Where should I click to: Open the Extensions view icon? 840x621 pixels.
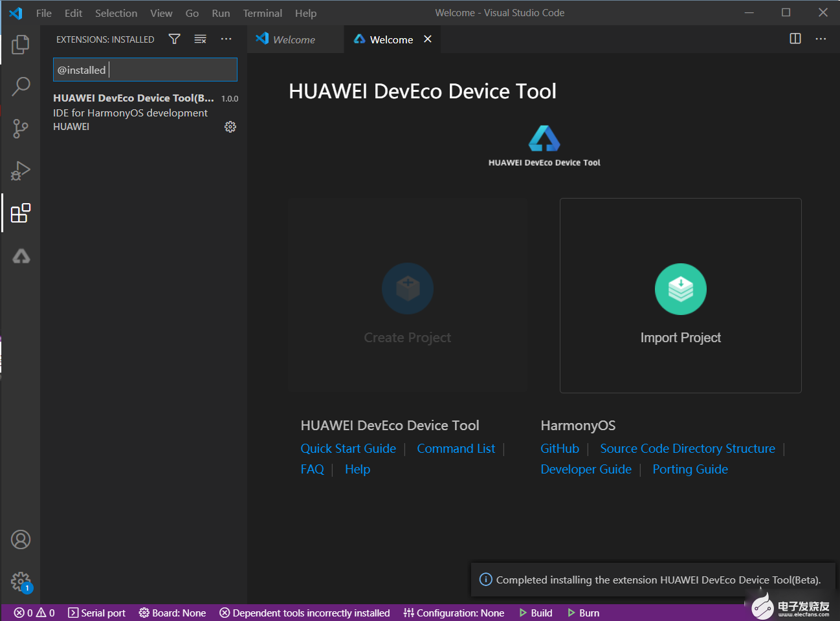click(21, 213)
